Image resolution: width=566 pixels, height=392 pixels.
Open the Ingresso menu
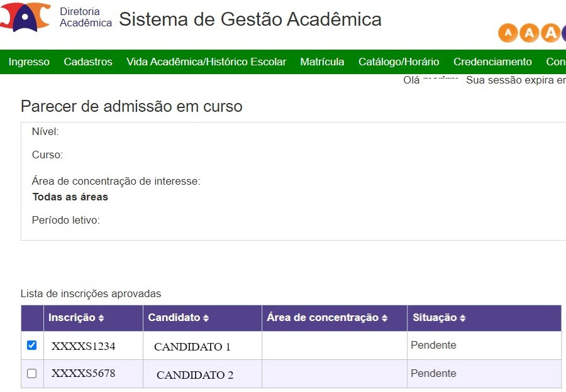(x=29, y=62)
